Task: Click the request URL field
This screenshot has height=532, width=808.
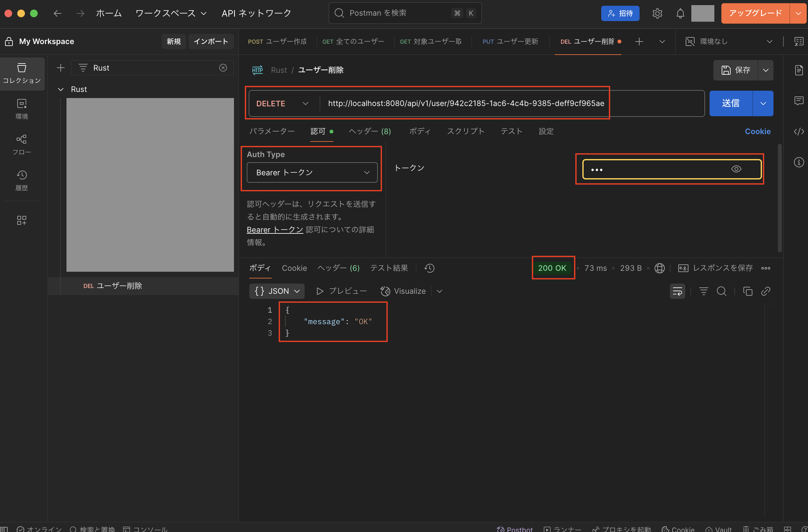Action: click(512, 103)
